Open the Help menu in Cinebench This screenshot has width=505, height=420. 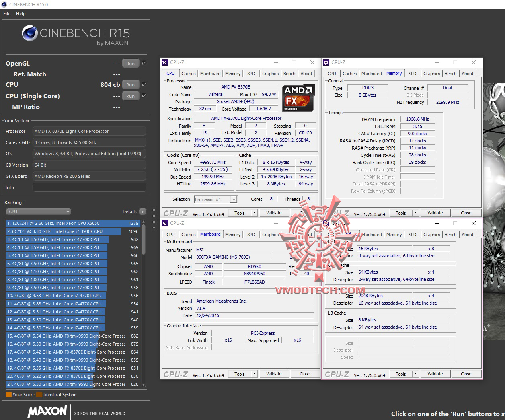point(21,14)
